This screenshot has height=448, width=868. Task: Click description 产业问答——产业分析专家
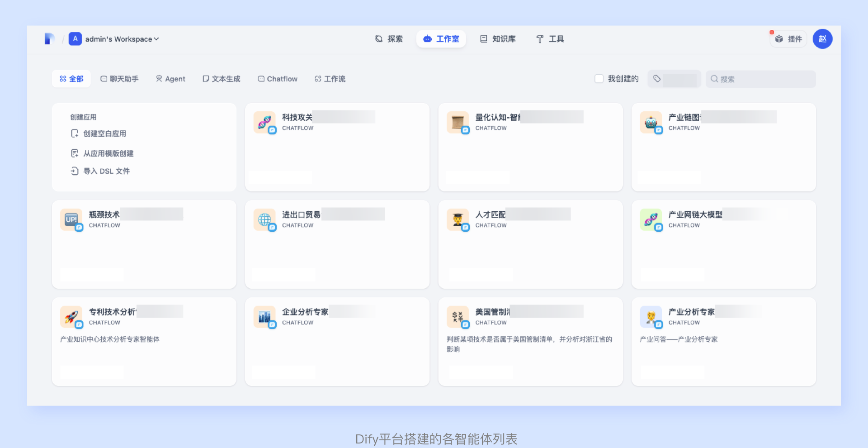point(679,339)
